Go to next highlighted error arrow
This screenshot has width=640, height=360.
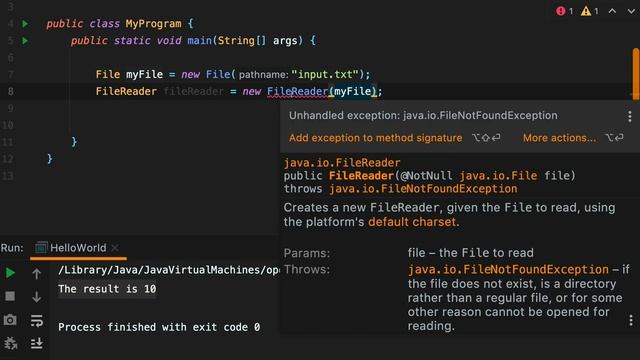[x=631, y=11]
